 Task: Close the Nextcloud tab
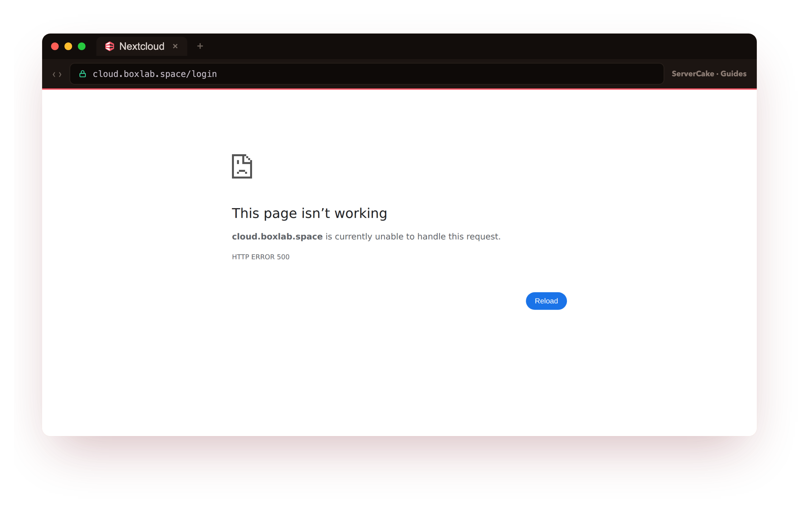[x=175, y=46]
